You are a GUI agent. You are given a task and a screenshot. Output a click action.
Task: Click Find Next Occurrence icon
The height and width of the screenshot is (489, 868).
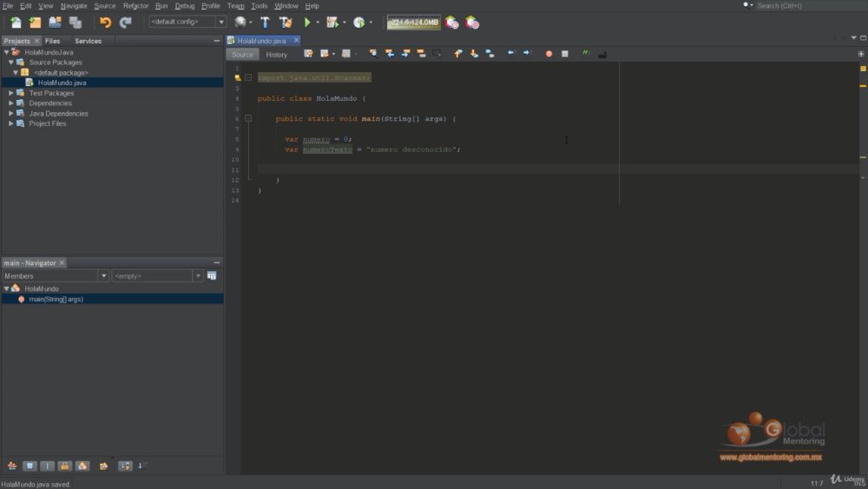click(x=405, y=54)
